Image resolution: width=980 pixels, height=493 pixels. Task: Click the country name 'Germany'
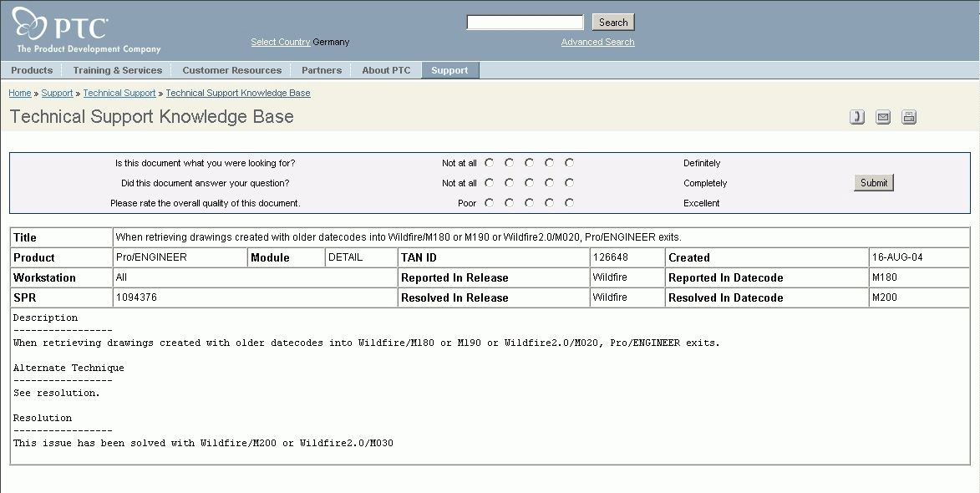click(x=331, y=42)
